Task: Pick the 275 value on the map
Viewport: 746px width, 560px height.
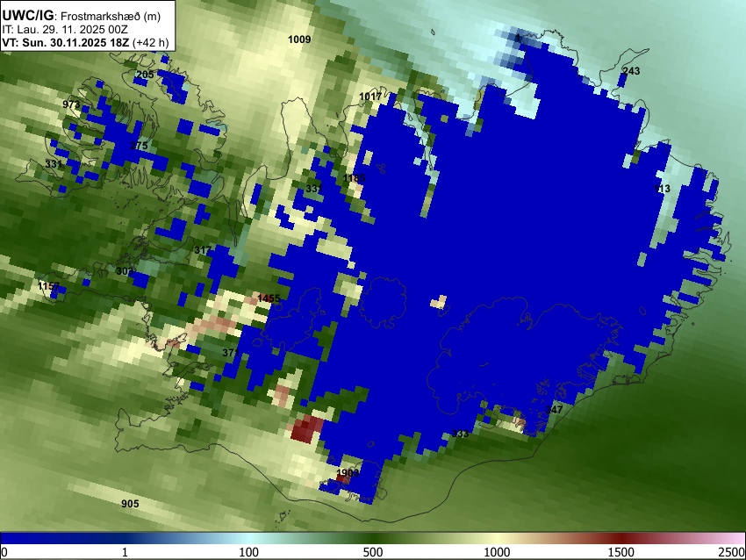Action: (139, 146)
